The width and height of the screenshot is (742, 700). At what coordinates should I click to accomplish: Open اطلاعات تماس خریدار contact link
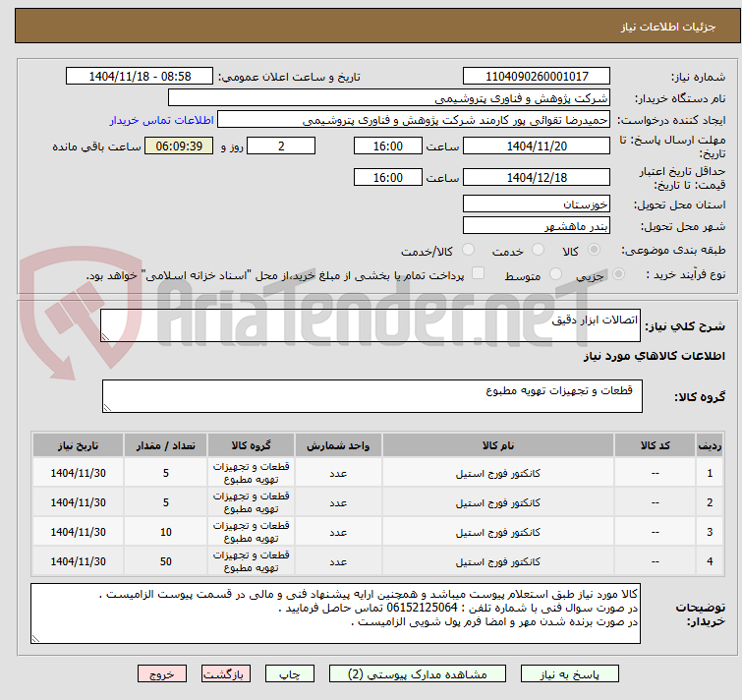click(x=162, y=120)
